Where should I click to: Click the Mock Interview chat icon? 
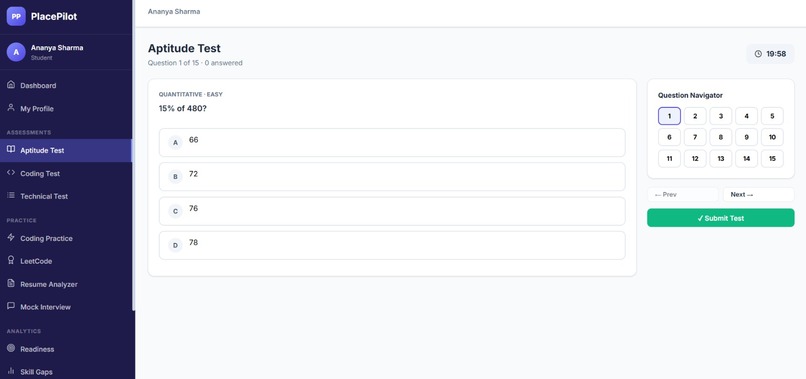pos(11,306)
